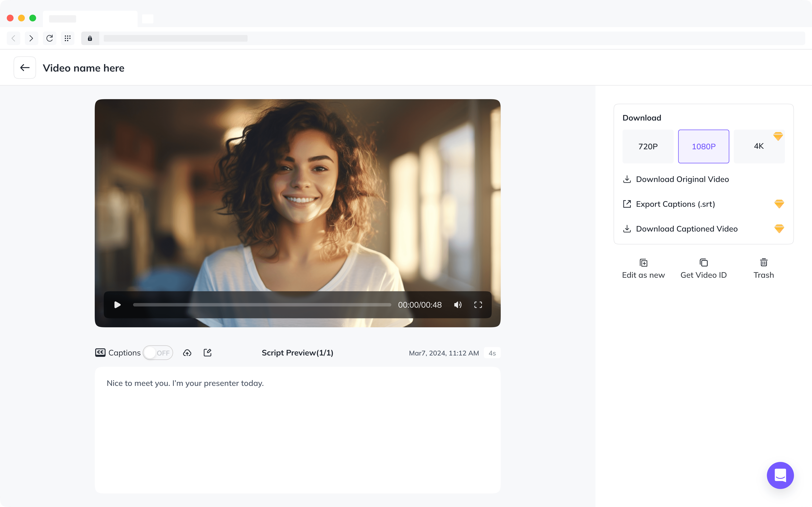This screenshot has height=507, width=812.
Task: Click the video progress bar
Action: pyautogui.click(x=262, y=305)
